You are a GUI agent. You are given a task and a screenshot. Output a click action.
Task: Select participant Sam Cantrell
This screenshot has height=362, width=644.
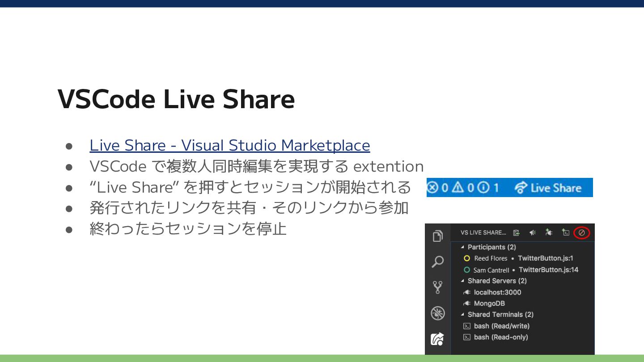click(x=521, y=270)
